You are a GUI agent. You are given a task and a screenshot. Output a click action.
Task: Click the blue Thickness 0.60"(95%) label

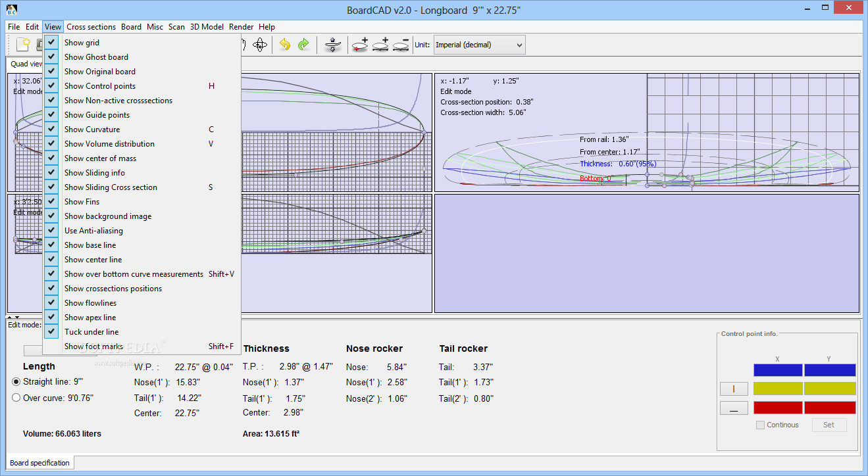click(x=618, y=164)
